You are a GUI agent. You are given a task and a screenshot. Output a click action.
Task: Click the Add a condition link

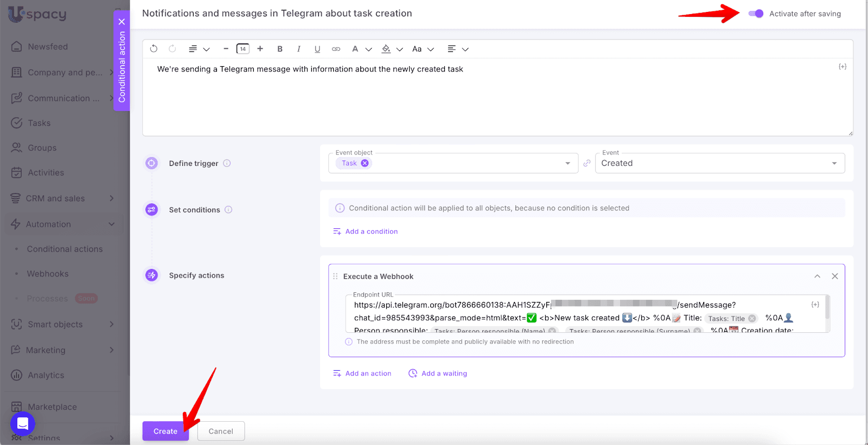[371, 231]
